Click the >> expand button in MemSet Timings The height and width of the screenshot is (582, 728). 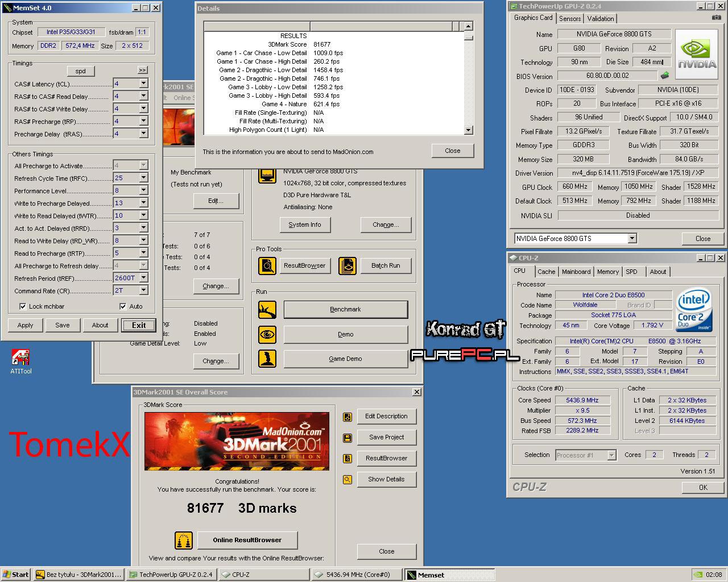pos(142,70)
